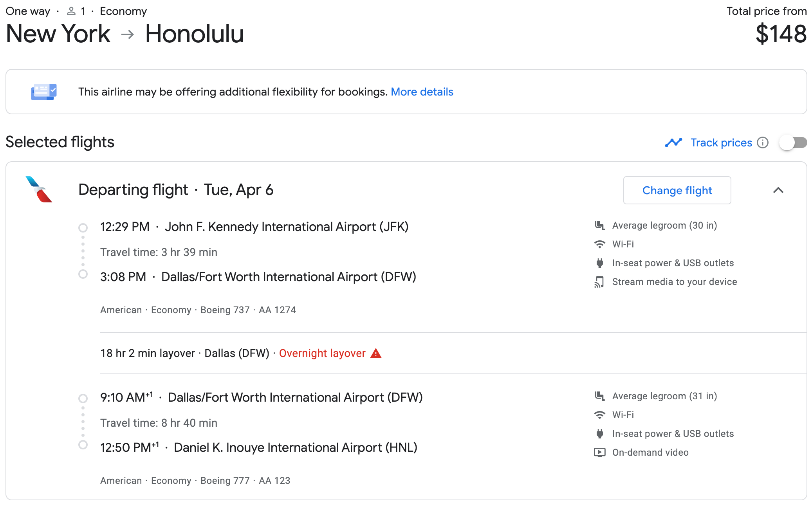Image resolution: width=812 pixels, height=505 pixels.
Task: Click the Departing flight Tue, Apr 6 header
Action: pos(176,190)
